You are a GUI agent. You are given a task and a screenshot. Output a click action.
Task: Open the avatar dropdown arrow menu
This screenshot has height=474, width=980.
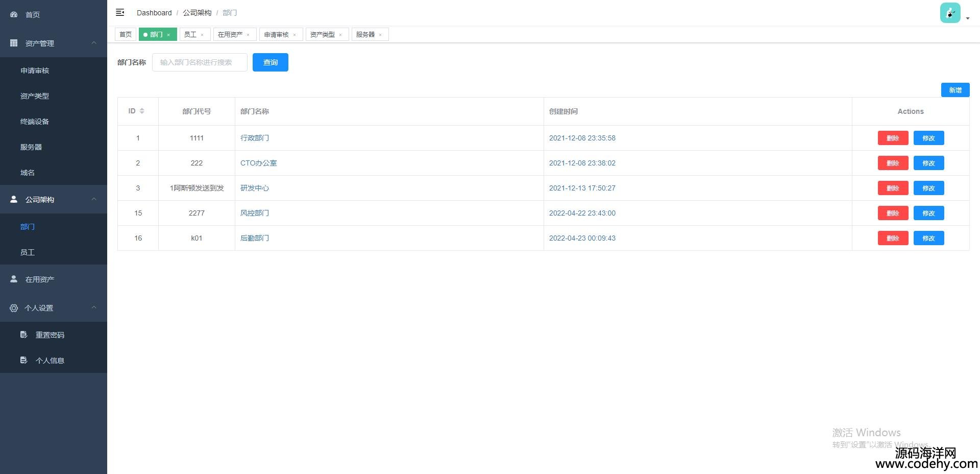point(968,18)
